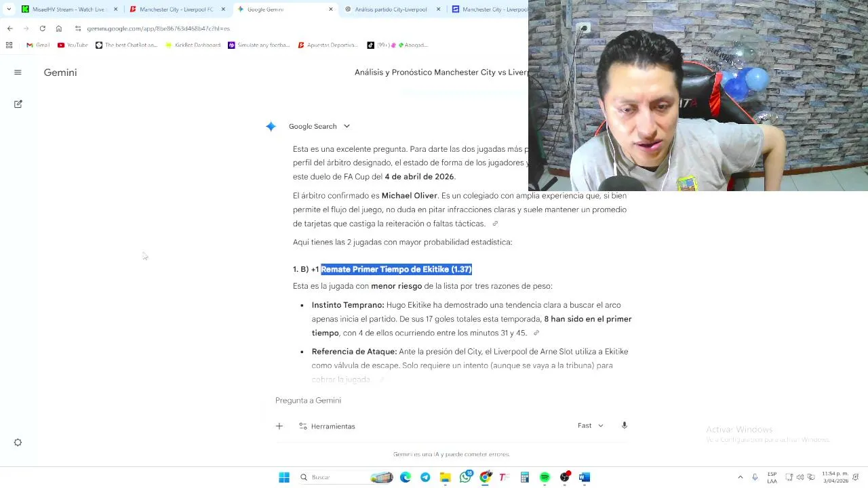Screen dimensions: 868x488
Task: Open OBS Studio from the taskbar
Action: (565, 477)
